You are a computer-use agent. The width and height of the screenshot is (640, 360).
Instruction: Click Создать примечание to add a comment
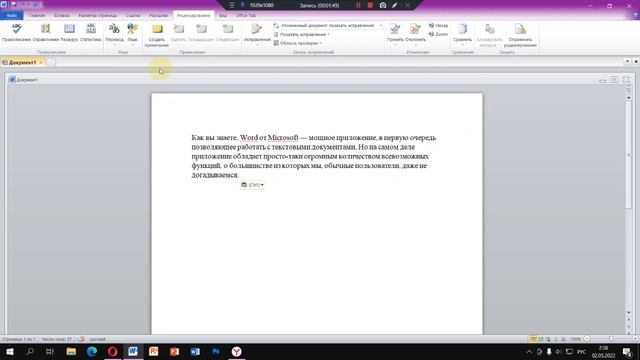click(x=157, y=35)
